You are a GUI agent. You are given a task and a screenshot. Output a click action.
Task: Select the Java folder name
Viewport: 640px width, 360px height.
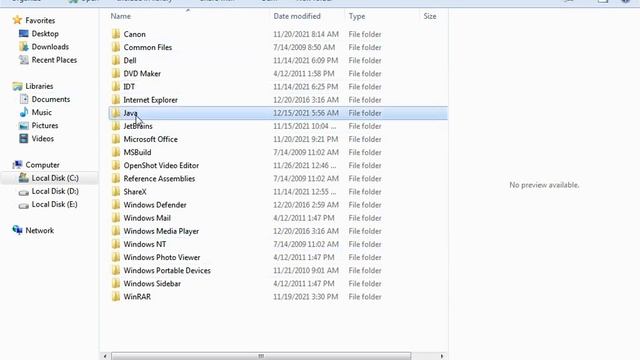click(x=131, y=113)
